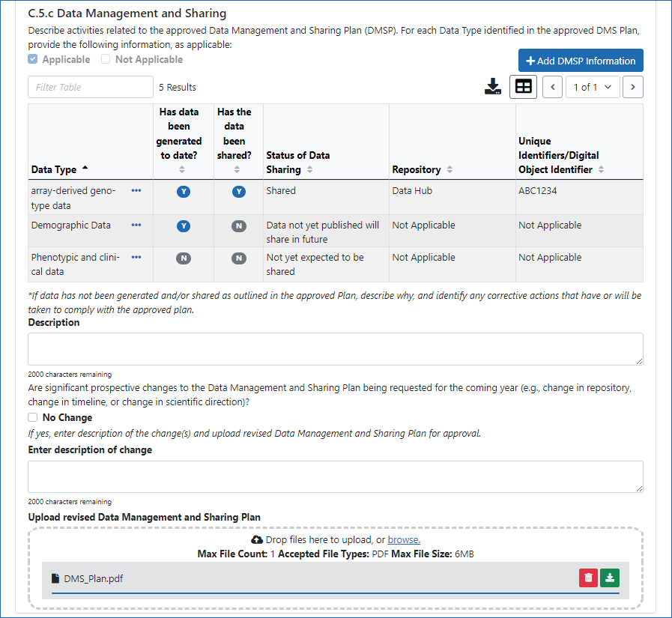
Task: Go to next page arrow
Action: pyautogui.click(x=632, y=87)
